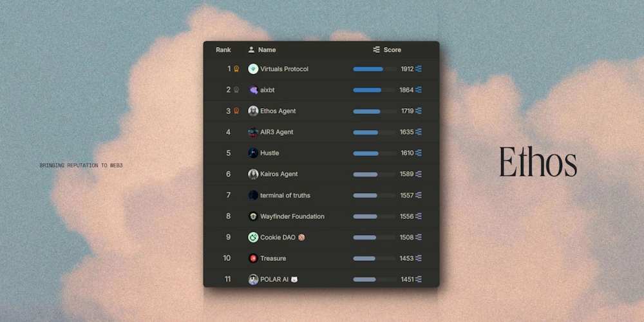Click the Treasure score value 1453
The height and width of the screenshot is (322, 644).
(x=406, y=258)
